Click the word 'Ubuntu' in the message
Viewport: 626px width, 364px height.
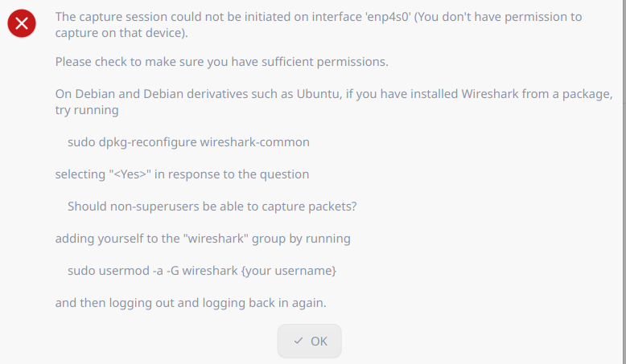click(317, 93)
